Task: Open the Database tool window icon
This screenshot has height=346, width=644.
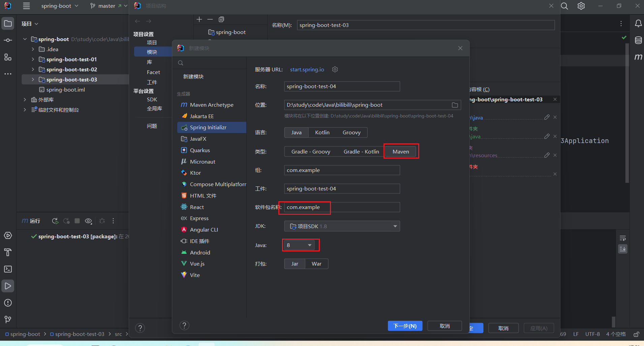Action: click(638, 40)
